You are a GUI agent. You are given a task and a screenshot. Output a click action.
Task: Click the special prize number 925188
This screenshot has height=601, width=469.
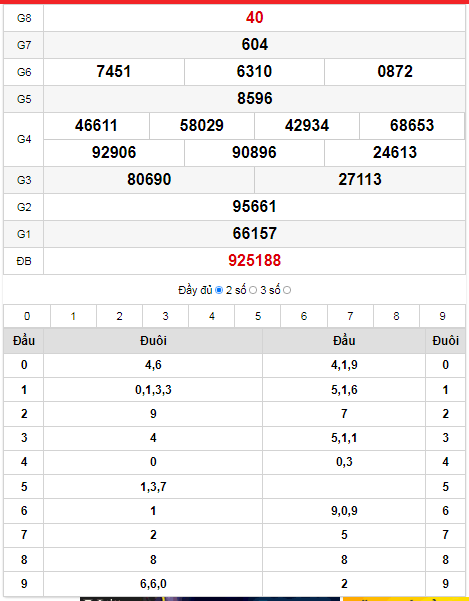coord(254,261)
